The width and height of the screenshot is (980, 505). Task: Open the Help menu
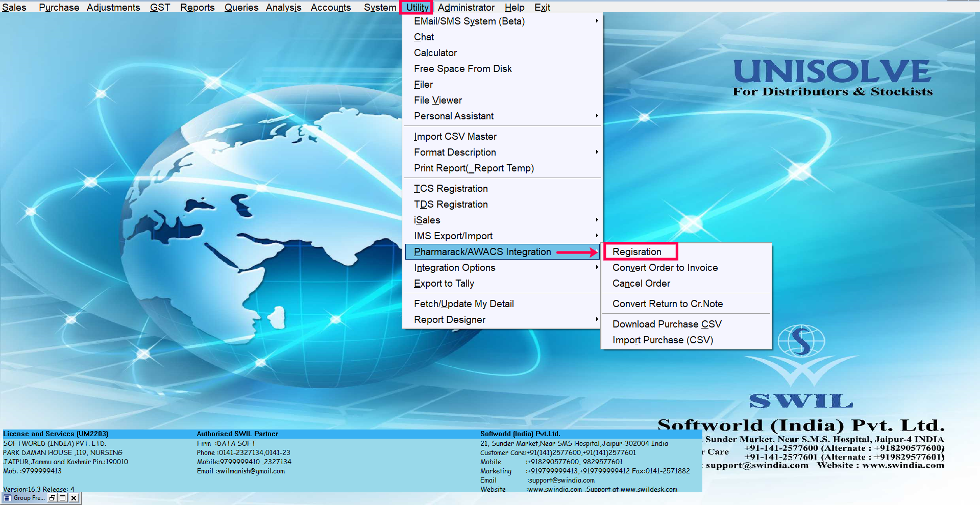[514, 7]
